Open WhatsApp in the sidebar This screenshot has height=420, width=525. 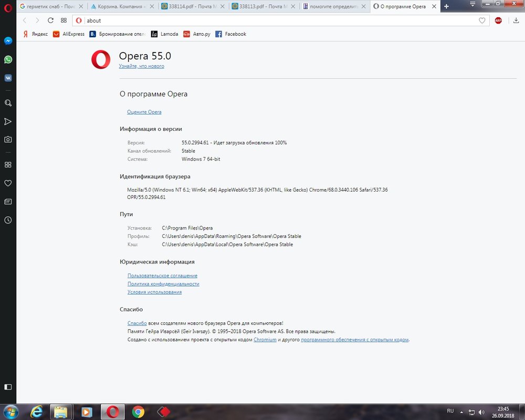coord(8,60)
